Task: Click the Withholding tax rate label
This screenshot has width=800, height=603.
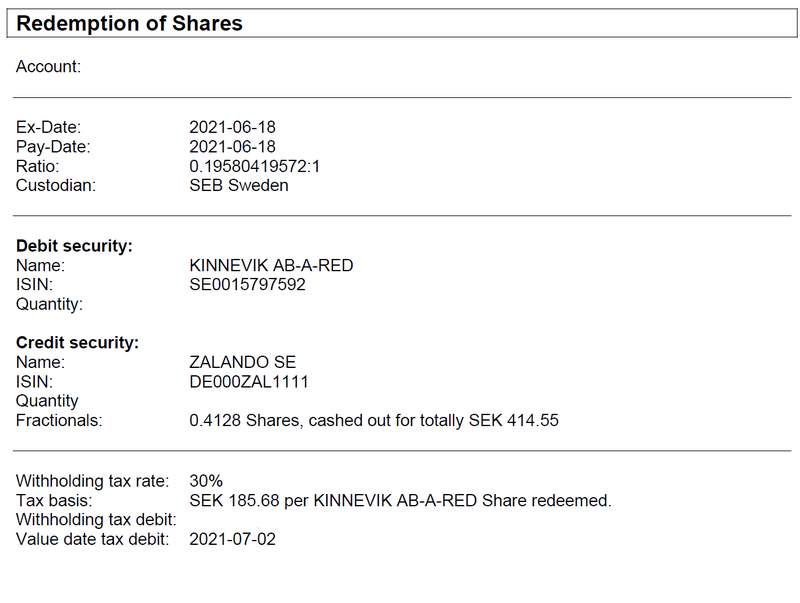Action: coord(92,481)
